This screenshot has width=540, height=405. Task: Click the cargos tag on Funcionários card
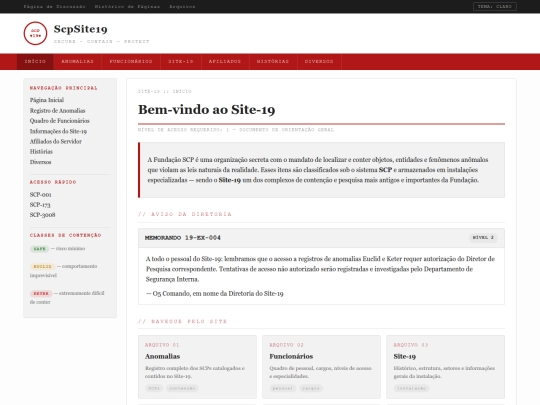point(311,388)
